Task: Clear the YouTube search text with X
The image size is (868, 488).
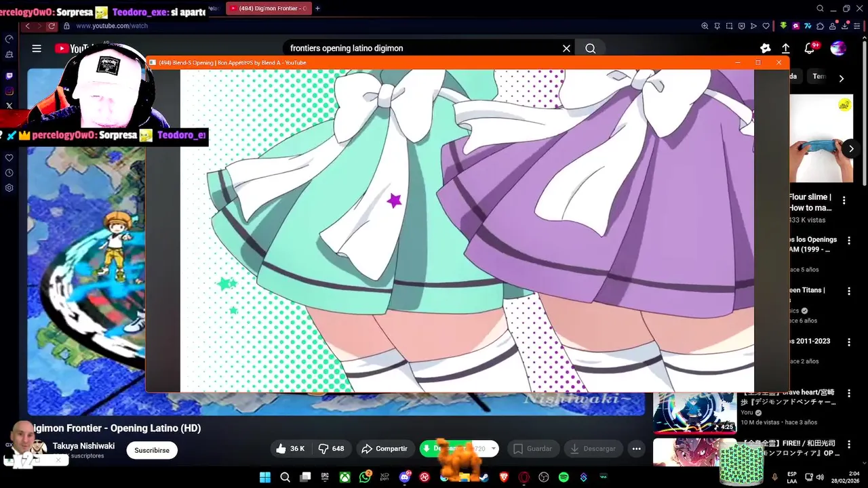Action: point(566,48)
